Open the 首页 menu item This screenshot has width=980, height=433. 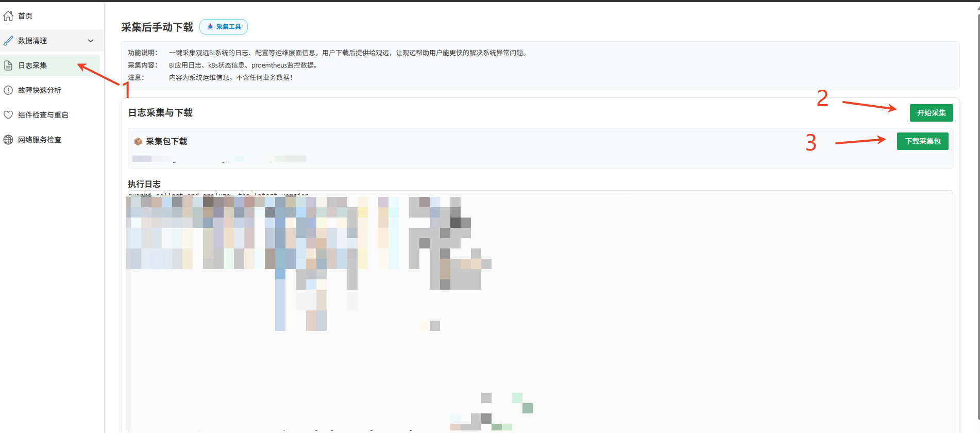(25, 16)
